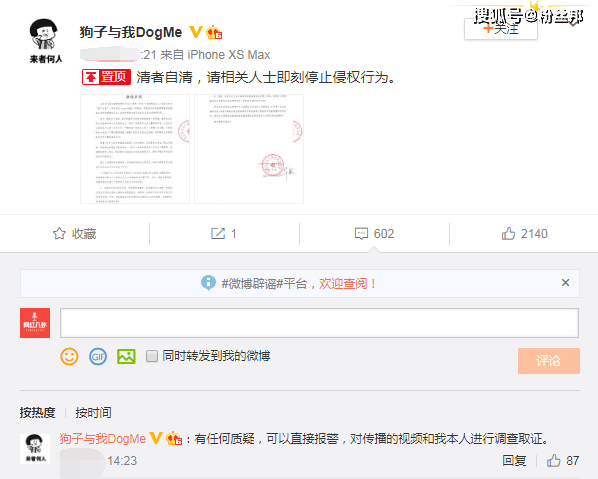This screenshot has width=598, height=479.
Task: Insert a GIF using the GIF icon
Action: click(98, 357)
